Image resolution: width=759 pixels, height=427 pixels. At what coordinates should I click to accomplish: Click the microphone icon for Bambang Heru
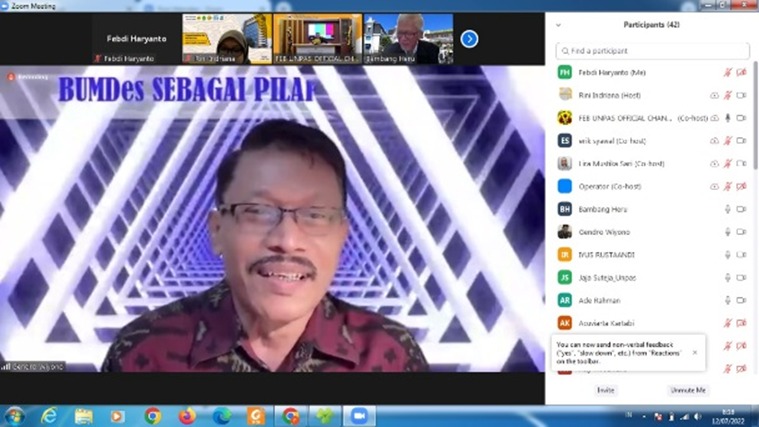[x=728, y=209]
